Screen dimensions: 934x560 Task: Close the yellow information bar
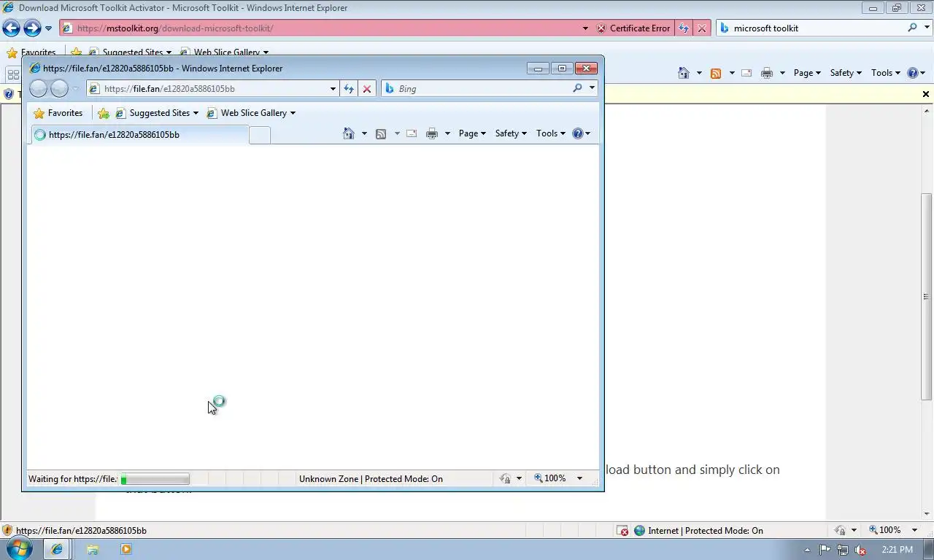[x=926, y=94]
